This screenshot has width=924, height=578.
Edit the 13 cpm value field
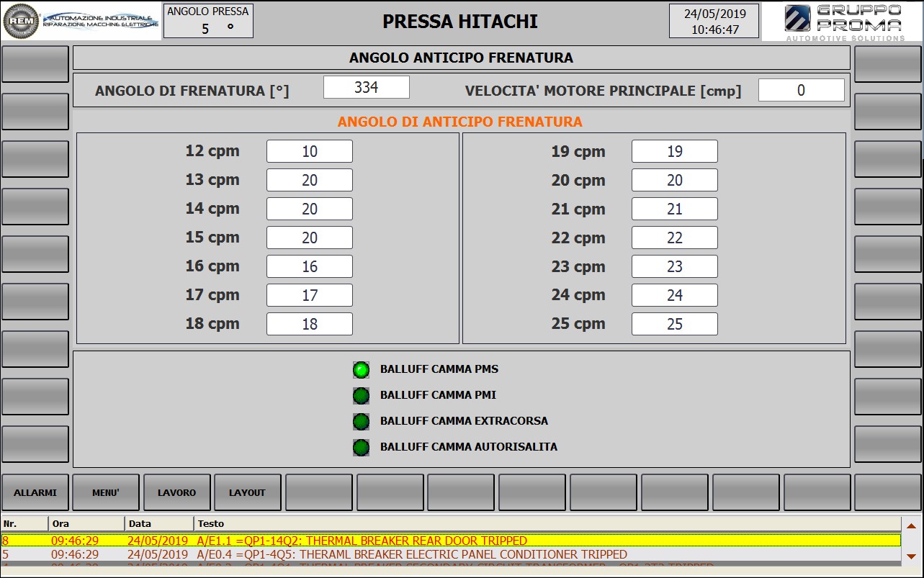(310, 180)
